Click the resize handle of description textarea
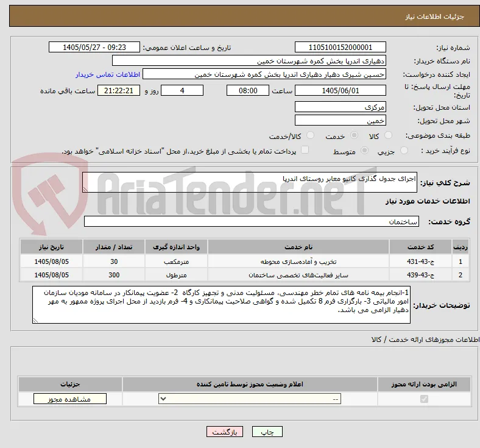Image resolution: width=480 pixels, height=448 pixels. pos(85,190)
